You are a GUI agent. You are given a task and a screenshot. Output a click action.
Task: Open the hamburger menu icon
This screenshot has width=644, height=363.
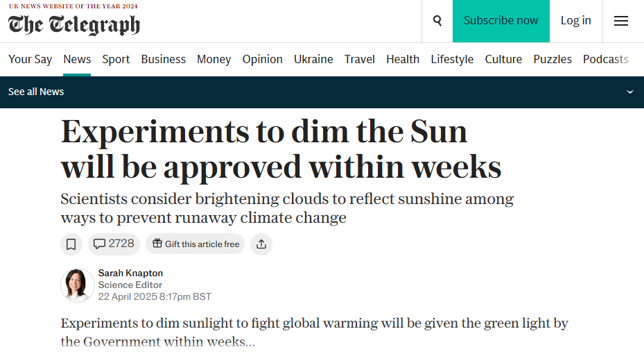[621, 21]
